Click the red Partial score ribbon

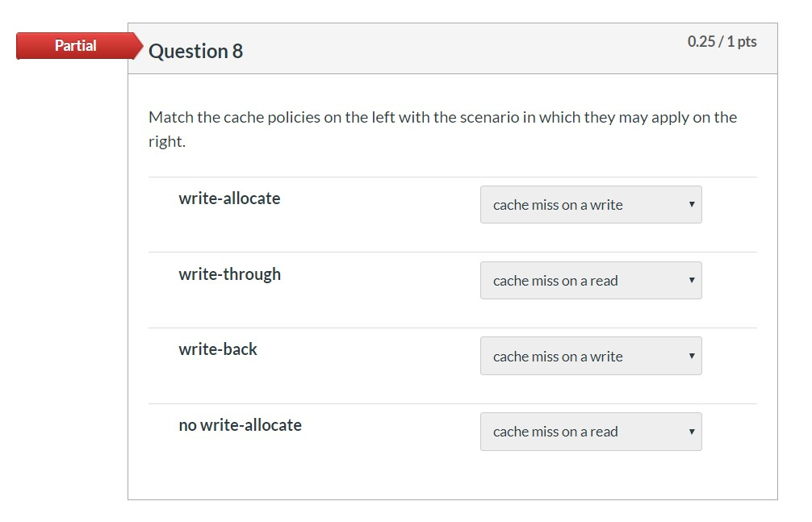[75, 46]
